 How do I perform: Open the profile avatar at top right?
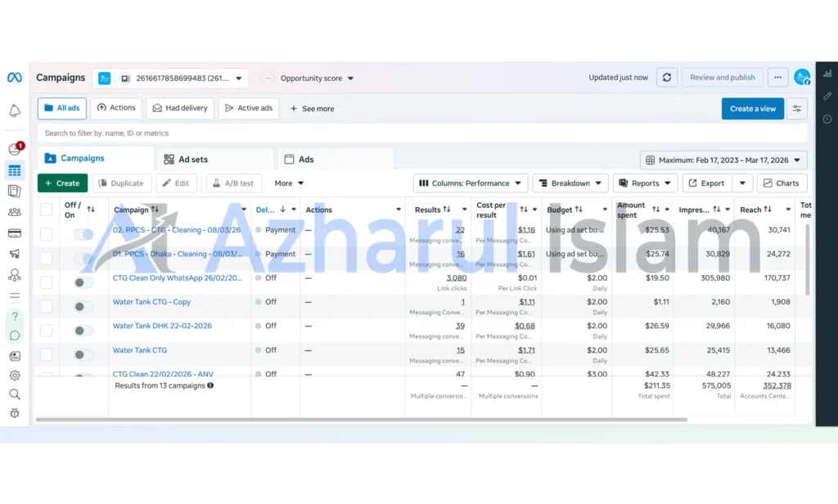(802, 78)
